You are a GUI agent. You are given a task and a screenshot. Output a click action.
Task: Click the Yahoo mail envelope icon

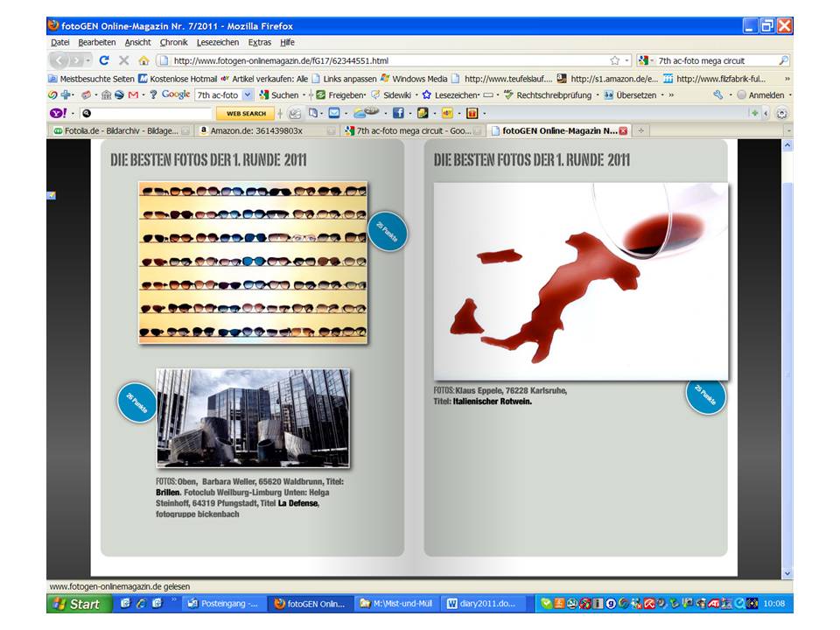point(333,113)
